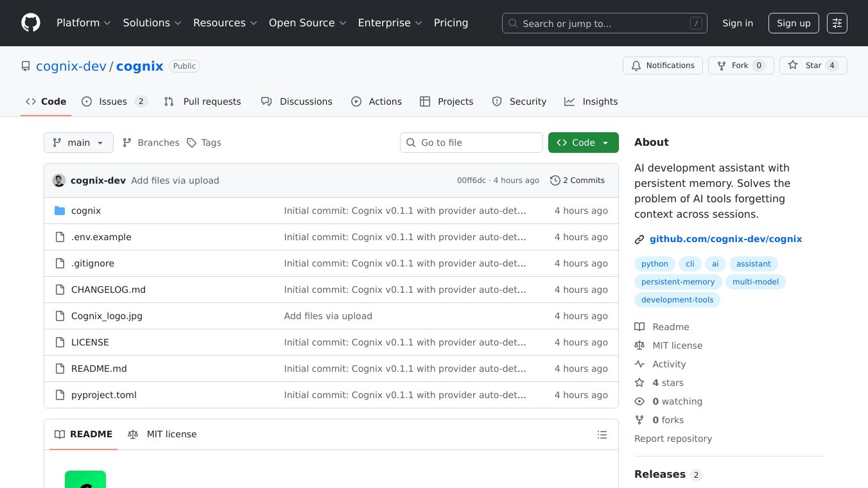Click the Cognix logo image in README
Image resolution: width=868 pixels, height=488 pixels.
85,479
